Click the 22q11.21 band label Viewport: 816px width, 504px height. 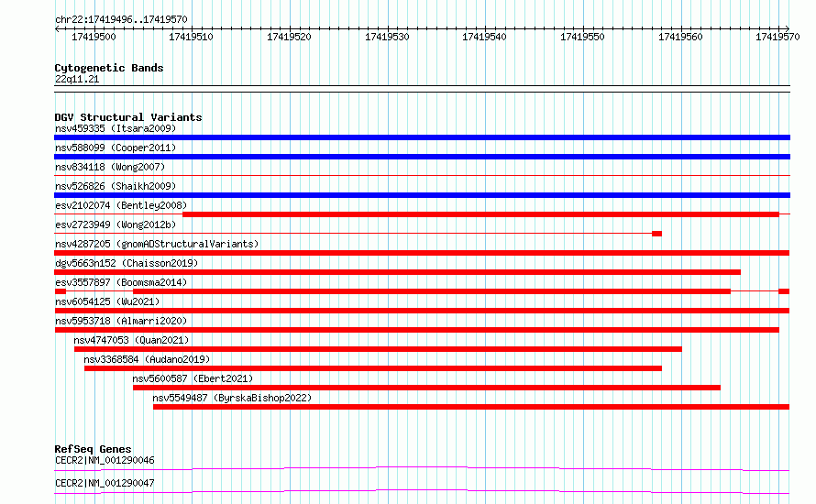77,79
